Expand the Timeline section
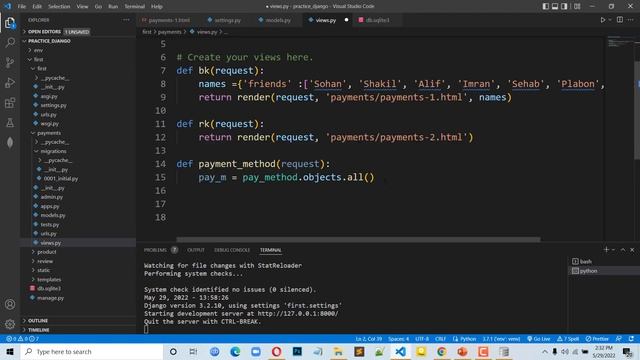640x360 pixels. coord(78,330)
